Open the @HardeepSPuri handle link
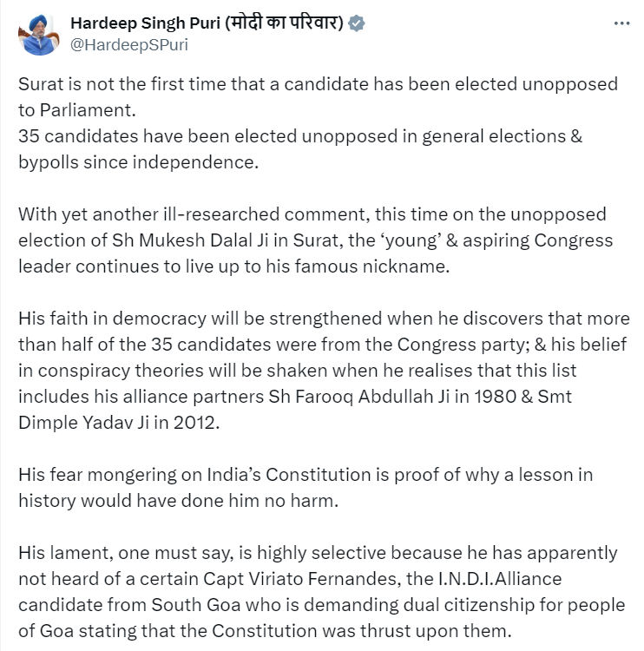Image resolution: width=644 pixels, height=651 pixels. pos(129,45)
